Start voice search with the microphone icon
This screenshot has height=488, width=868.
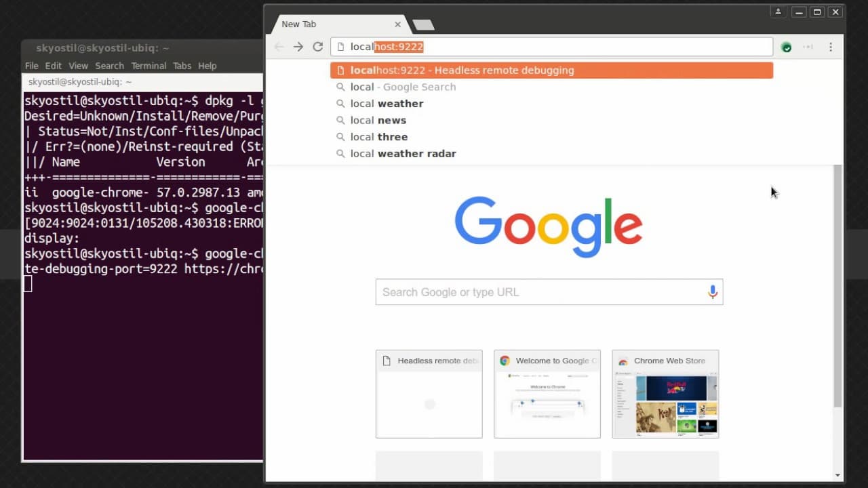(x=713, y=291)
